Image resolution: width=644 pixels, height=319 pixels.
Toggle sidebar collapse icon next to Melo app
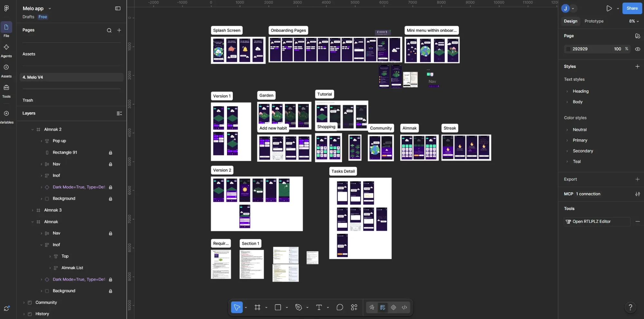click(118, 8)
